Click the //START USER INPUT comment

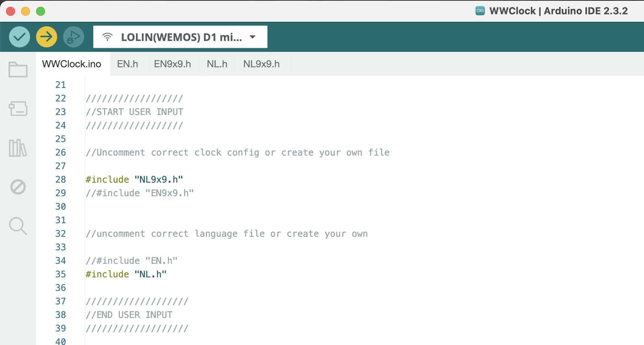[x=135, y=112]
